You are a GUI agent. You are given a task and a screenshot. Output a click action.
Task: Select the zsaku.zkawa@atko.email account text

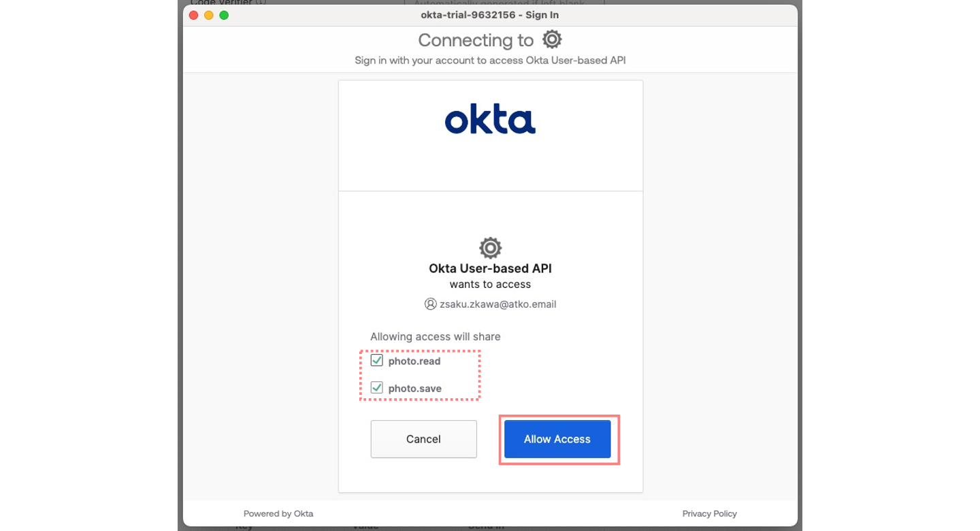(498, 304)
